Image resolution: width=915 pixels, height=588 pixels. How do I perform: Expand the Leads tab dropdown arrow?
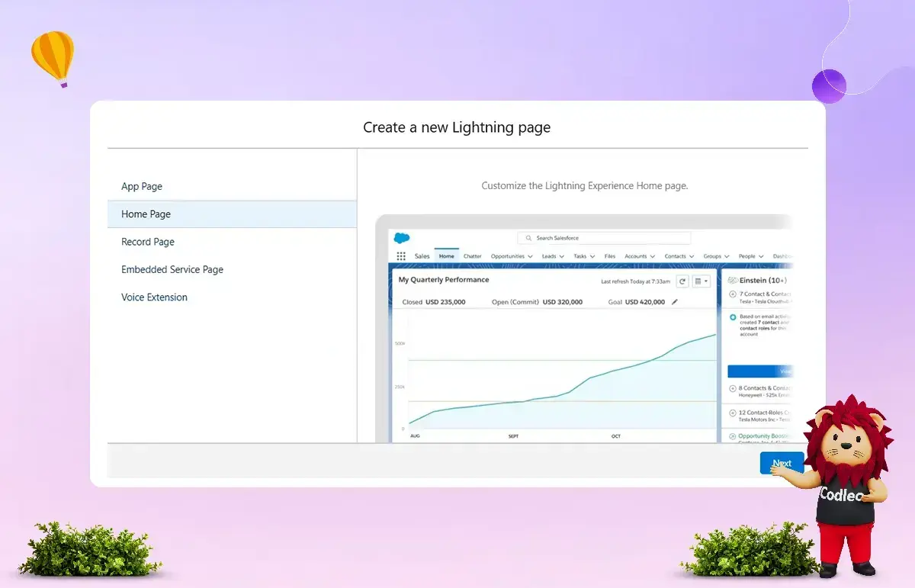pyautogui.click(x=561, y=257)
